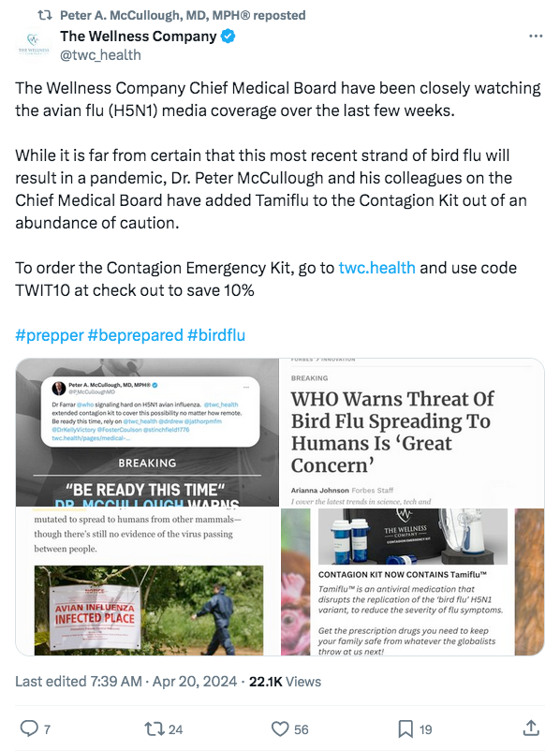
Task: Open The Wellness Company display name
Action: (x=139, y=36)
